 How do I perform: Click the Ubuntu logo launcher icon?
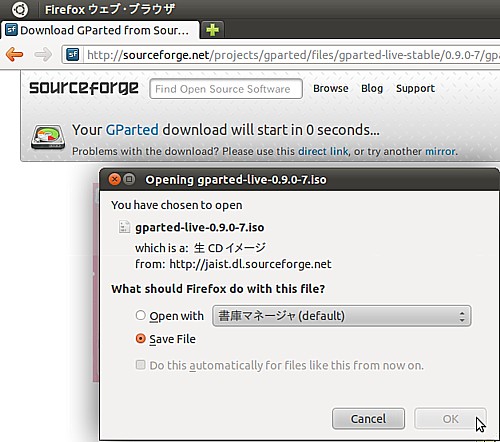(x=20, y=9)
